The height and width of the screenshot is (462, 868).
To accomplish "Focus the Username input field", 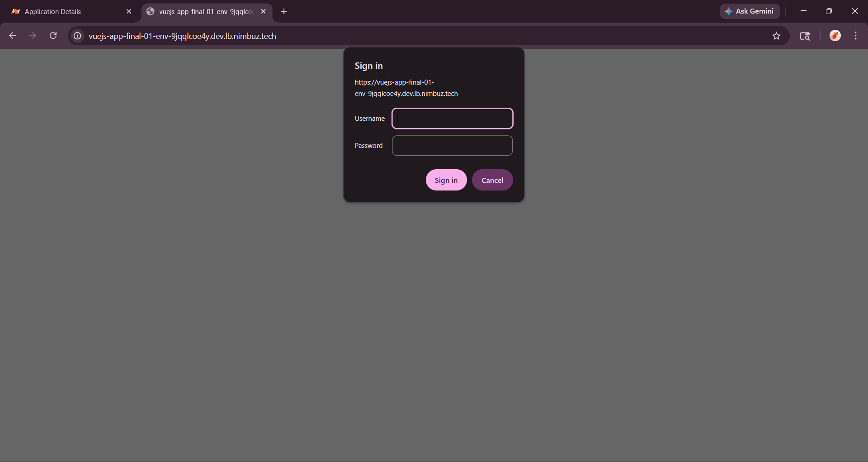I will tap(452, 119).
